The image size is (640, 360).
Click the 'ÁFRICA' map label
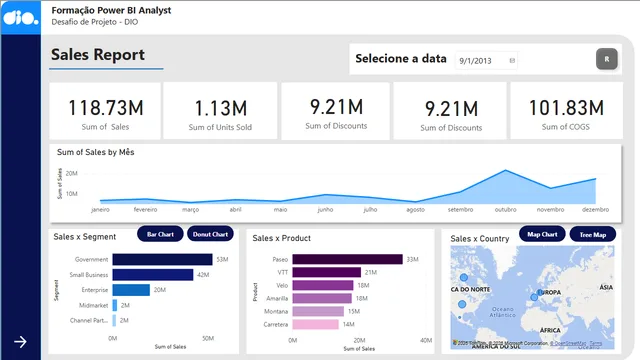click(550, 330)
